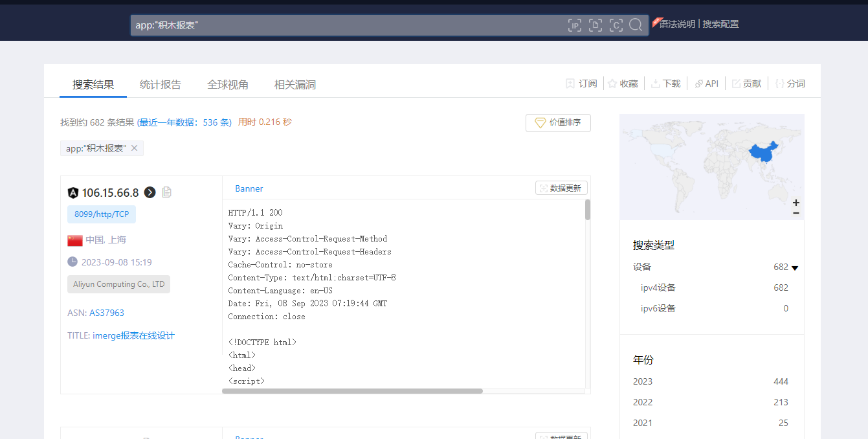Screen dimensions: 868x439
Task: Zoom in the world map
Action: (x=796, y=203)
